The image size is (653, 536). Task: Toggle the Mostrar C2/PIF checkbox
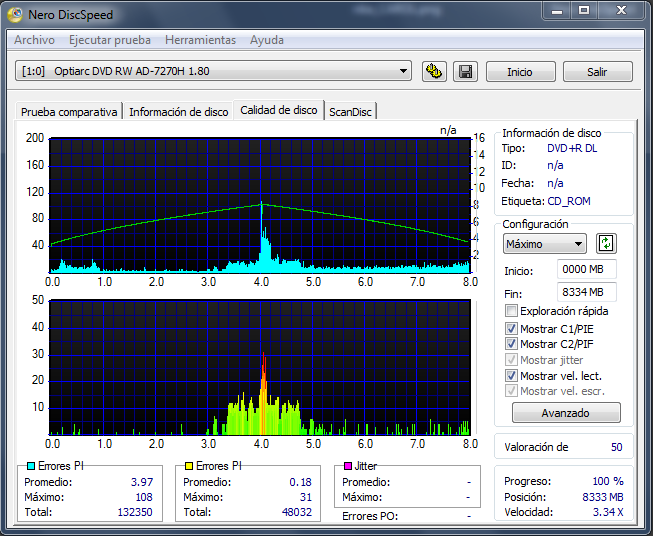512,344
